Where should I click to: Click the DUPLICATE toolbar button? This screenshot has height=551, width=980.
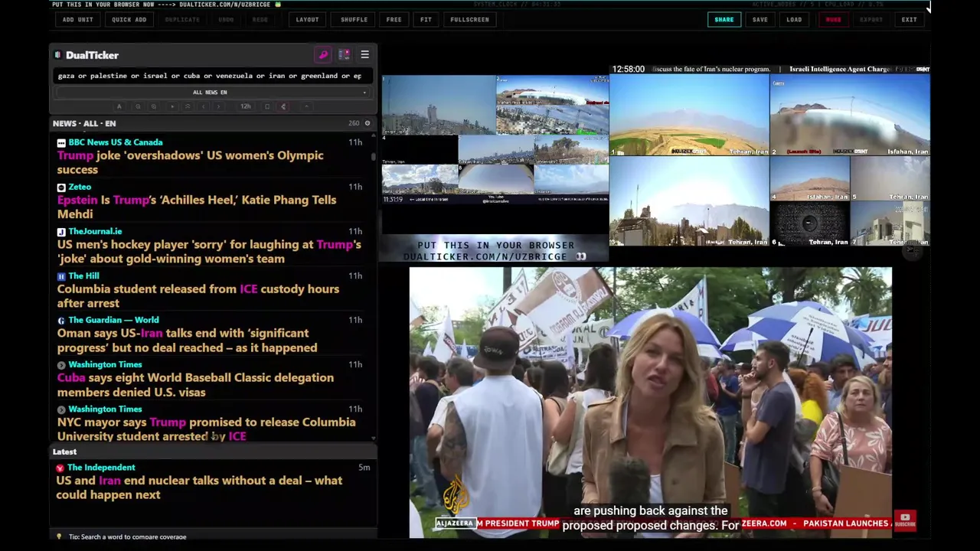pyautogui.click(x=182, y=20)
